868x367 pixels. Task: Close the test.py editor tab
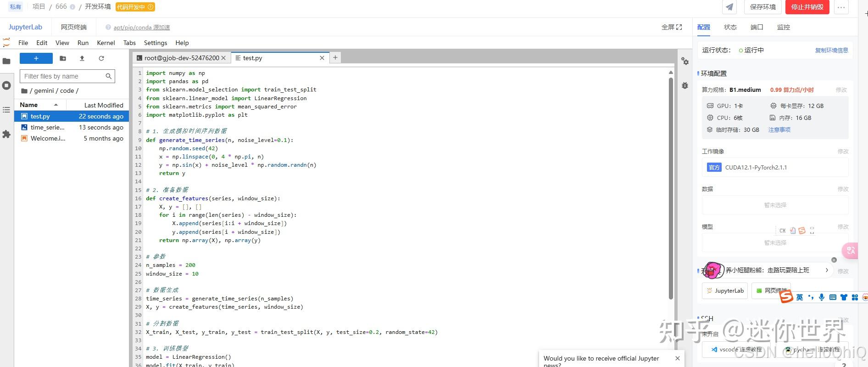coord(322,58)
